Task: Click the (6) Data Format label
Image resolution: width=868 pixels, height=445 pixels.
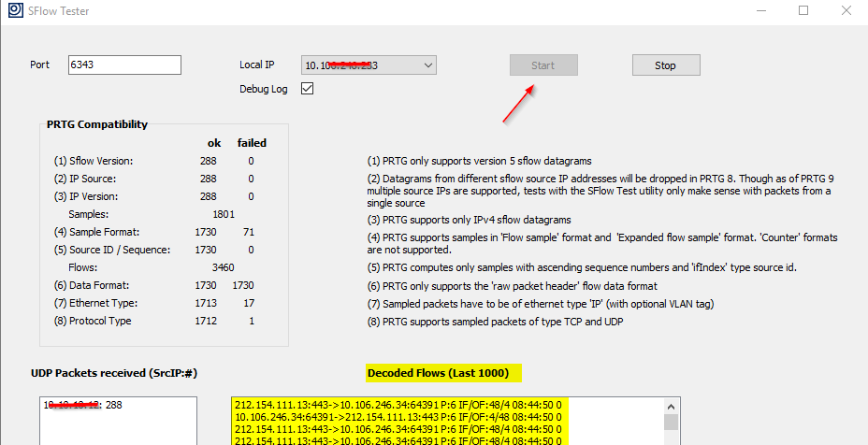Action: 92,285
